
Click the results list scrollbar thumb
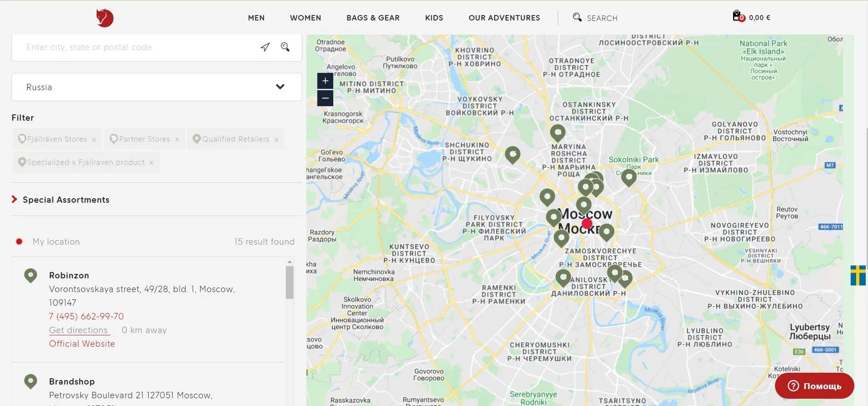point(289,283)
